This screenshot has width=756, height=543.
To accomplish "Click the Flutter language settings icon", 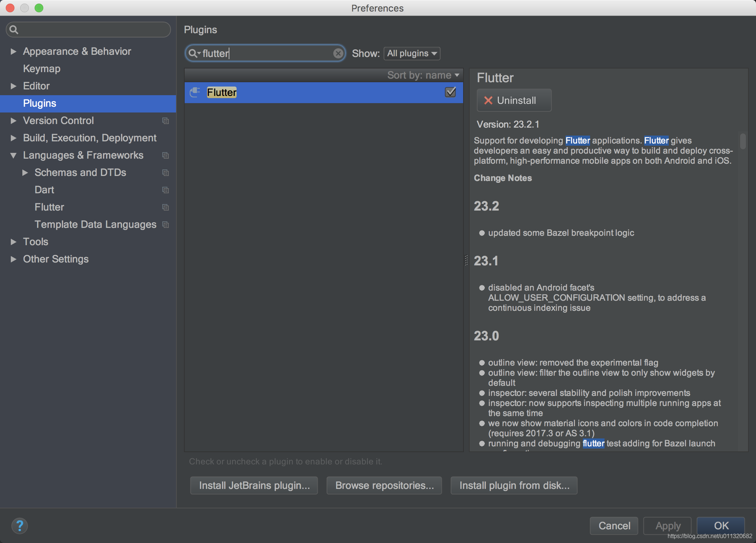I will point(166,207).
